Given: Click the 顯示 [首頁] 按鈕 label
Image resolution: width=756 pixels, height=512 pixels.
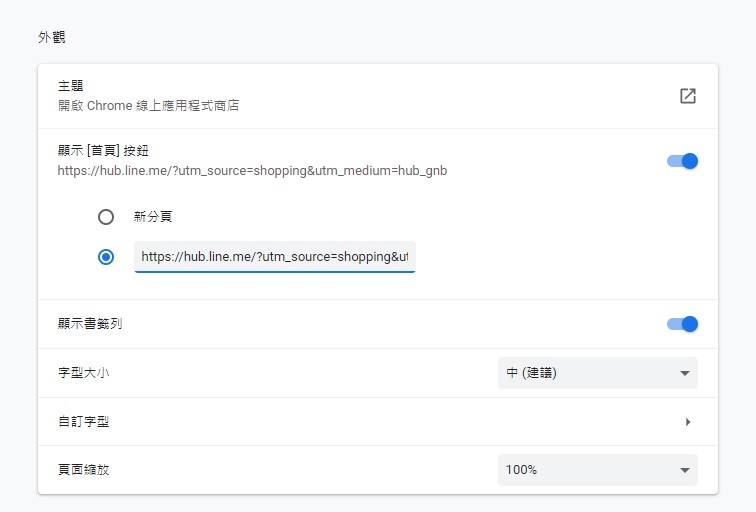Looking at the screenshot, I should [x=103, y=150].
